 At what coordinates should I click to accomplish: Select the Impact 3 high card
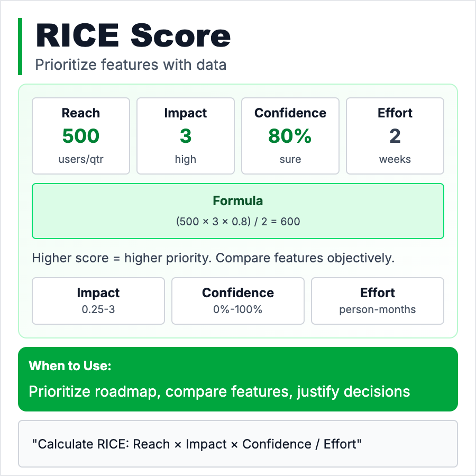pyautogui.click(x=186, y=136)
